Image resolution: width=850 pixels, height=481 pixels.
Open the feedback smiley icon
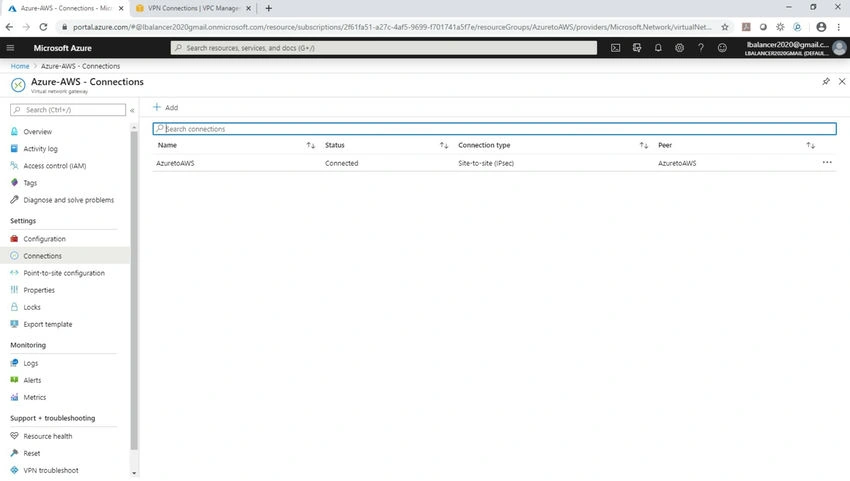pos(722,48)
